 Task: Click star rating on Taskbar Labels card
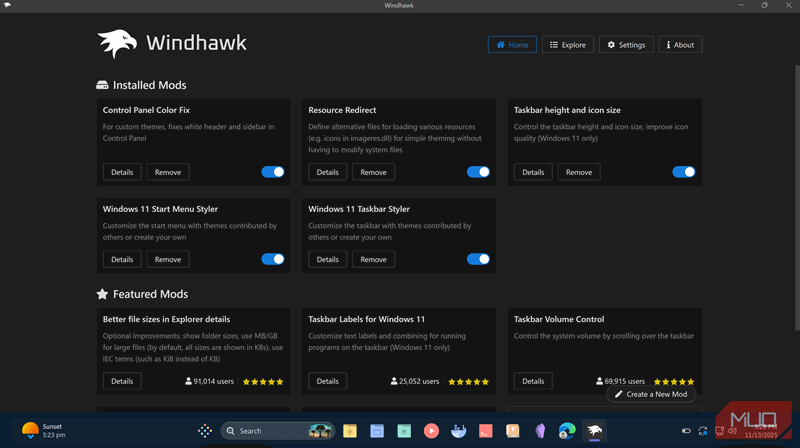pyautogui.click(x=468, y=382)
